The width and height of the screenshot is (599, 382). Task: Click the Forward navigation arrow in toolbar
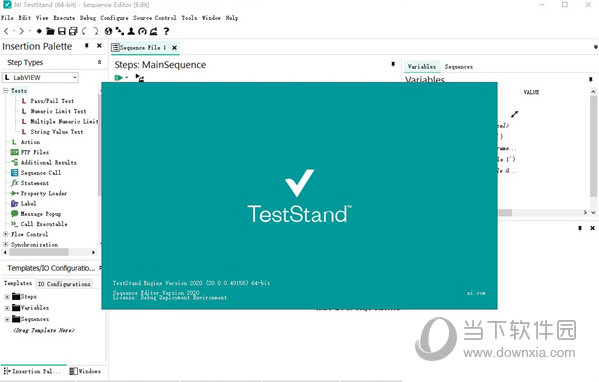21,31
